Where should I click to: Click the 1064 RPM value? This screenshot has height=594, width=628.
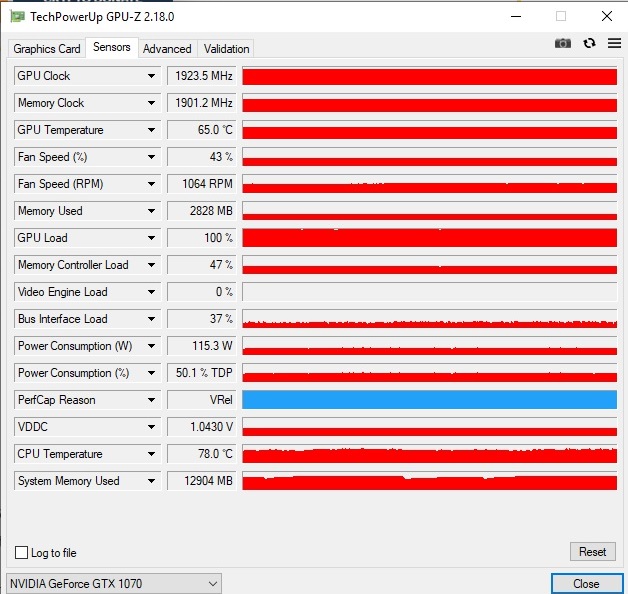click(x=201, y=184)
